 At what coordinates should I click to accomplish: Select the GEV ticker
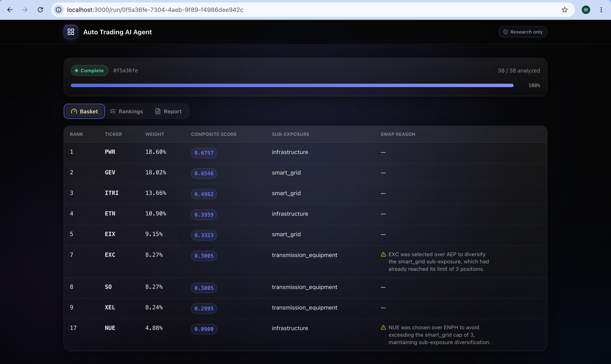[x=110, y=172]
